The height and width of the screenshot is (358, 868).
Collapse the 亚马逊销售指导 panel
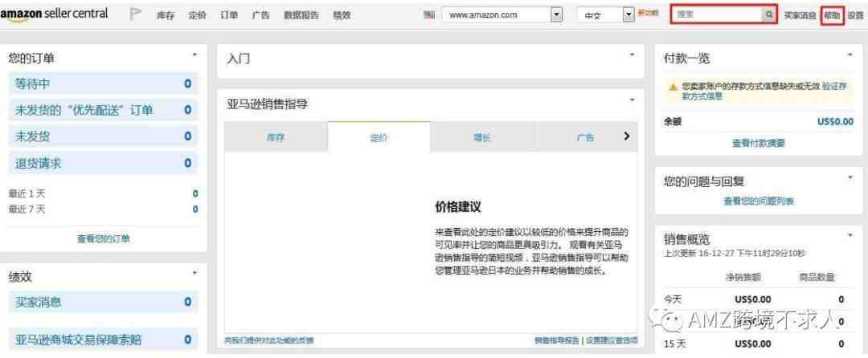pos(633,100)
